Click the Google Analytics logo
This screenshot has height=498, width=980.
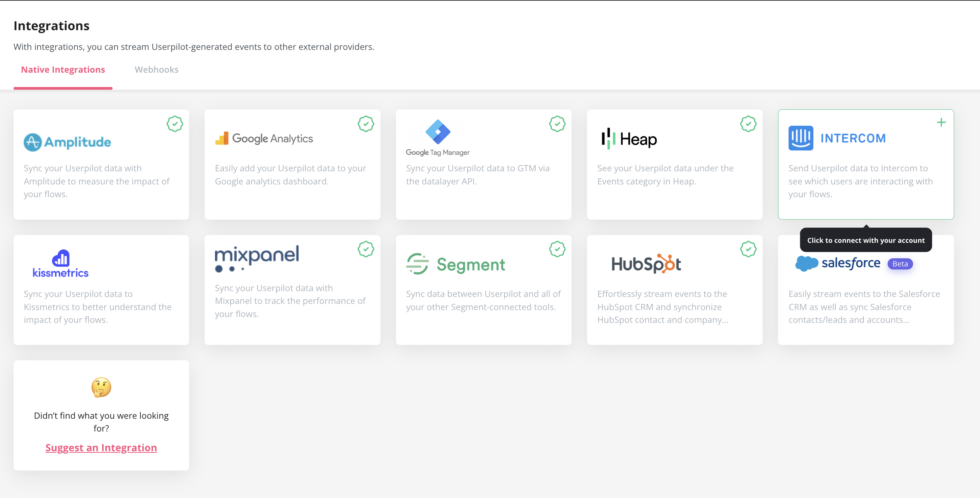[264, 138]
